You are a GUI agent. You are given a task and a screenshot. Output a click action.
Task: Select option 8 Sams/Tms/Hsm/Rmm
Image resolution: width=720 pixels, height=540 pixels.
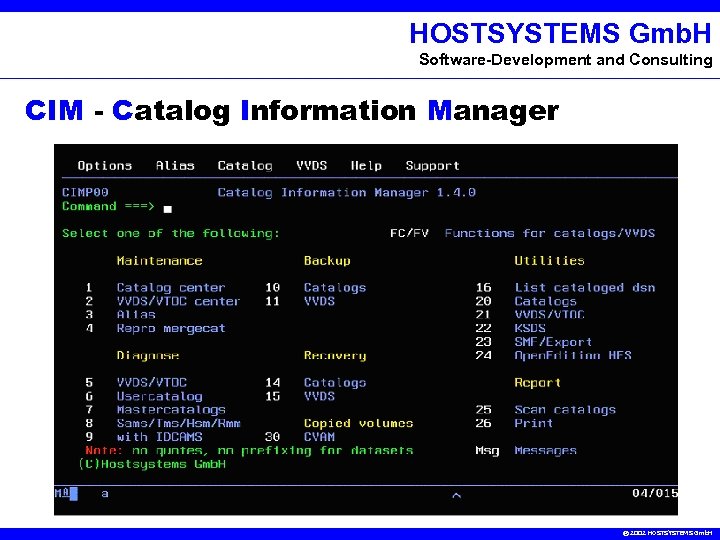[x=163, y=423]
